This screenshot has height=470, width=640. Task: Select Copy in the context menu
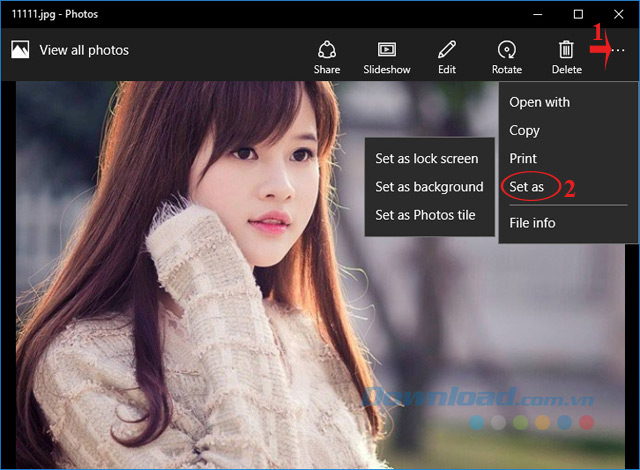524,130
